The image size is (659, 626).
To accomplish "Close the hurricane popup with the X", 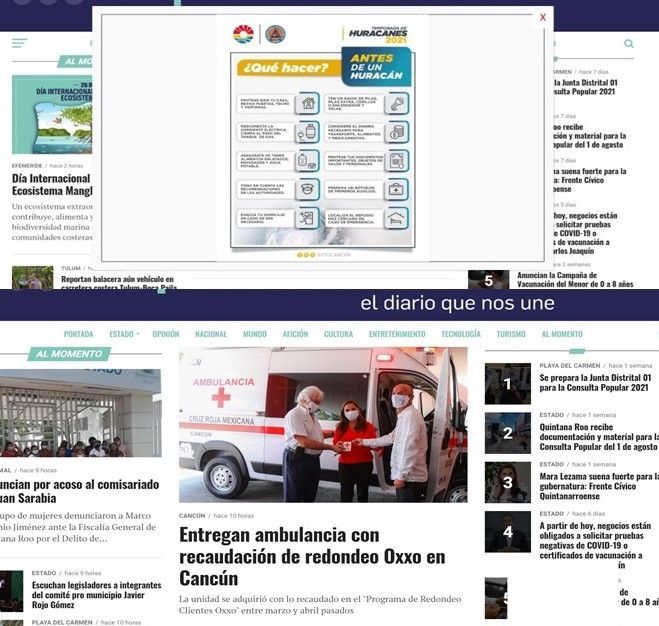I will (543, 17).
